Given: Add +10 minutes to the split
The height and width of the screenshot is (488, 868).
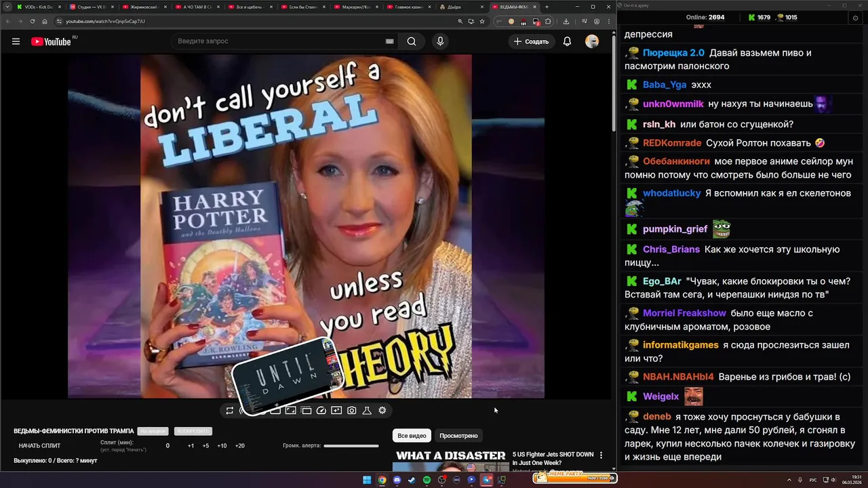Looking at the screenshot, I should [222, 446].
